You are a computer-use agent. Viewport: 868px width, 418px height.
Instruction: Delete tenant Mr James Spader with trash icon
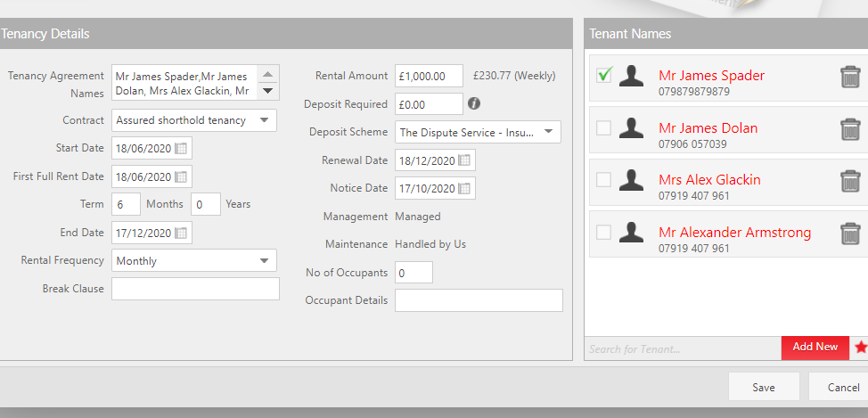[850, 77]
